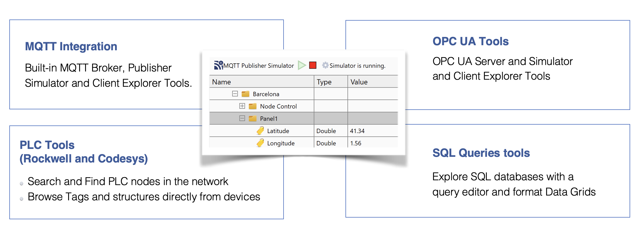Viewport: 644px width, 230px height.
Task: Collapse the Panel1 tree node
Action: pos(242,118)
